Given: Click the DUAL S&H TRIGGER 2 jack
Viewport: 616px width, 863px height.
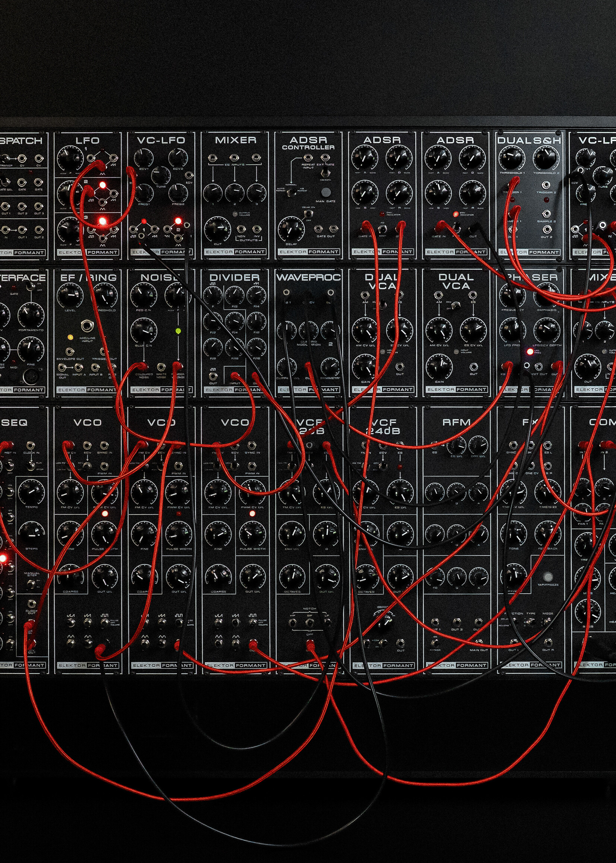Looking at the screenshot, I should [547, 185].
